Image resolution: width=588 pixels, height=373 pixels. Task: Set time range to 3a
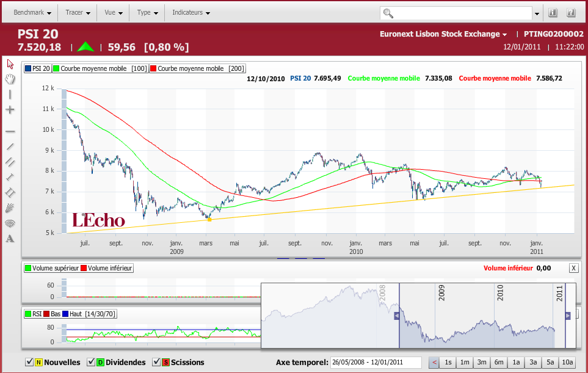(x=533, y=362)
